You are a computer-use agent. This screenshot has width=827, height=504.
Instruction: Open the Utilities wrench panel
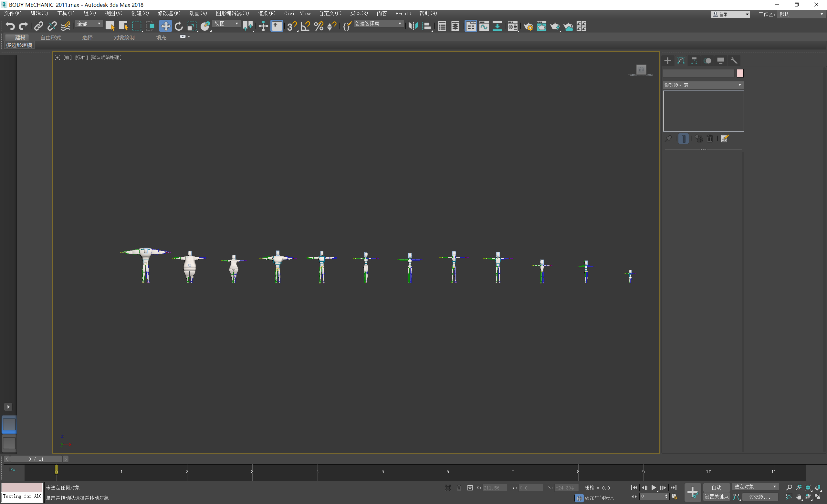click(x=734, y=61)
